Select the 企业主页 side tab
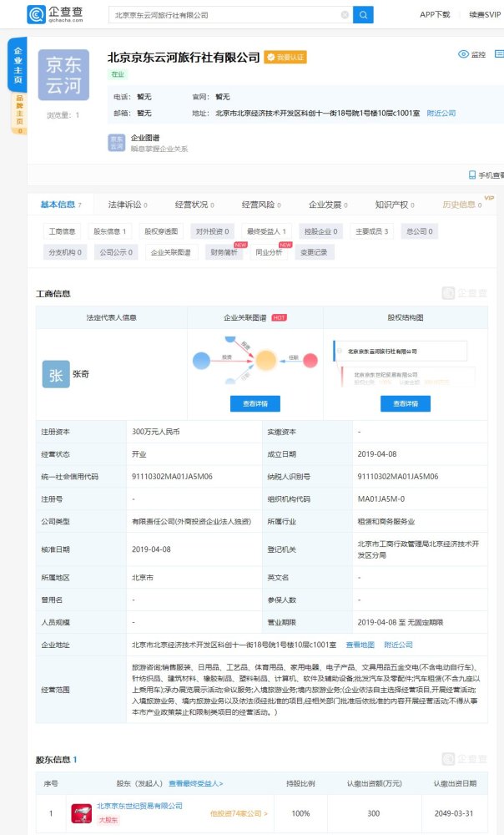504x835 pixels. point(18,65)
